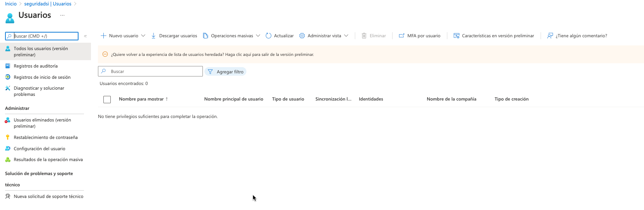
Task: Open Restablecimiento de contraseña key icon
Action: tap(7, 137)
